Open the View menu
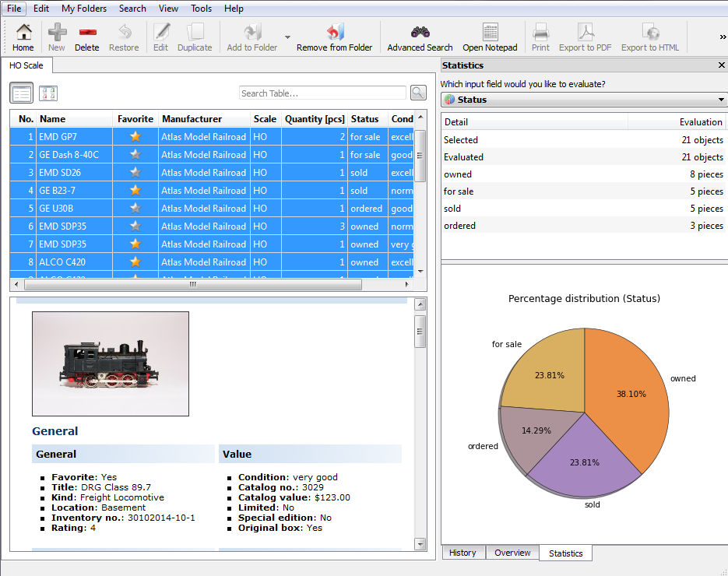Viewport: 728px width, 576px height. click(x=168, y=9)
